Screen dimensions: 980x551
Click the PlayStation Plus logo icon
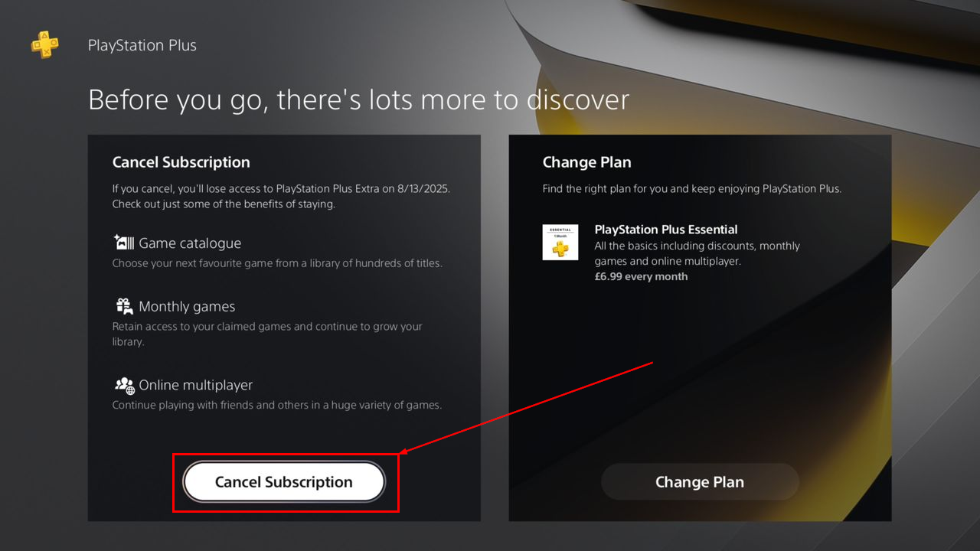pyautogui.click(x=44, y=45)
